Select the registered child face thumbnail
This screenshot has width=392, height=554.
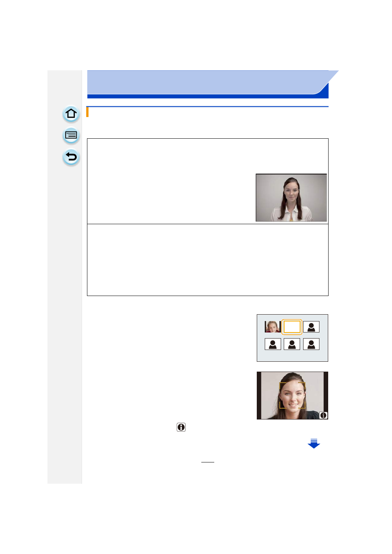(272, 327)
